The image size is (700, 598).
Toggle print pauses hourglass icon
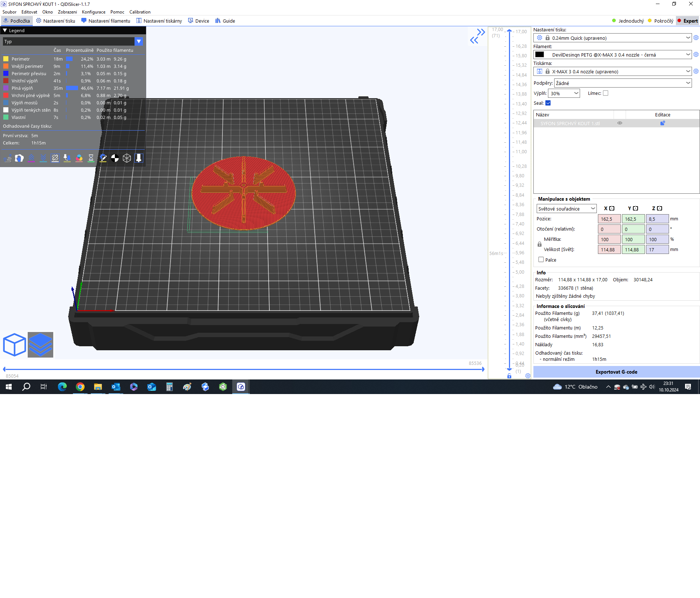(x=91, y=158)
